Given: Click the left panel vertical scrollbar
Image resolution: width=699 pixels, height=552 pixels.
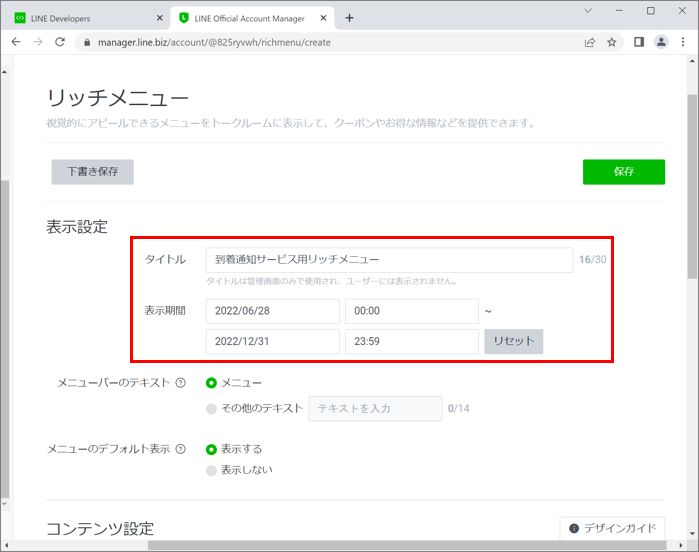Looking at the screenshot, I should click(x=4, y=339).
